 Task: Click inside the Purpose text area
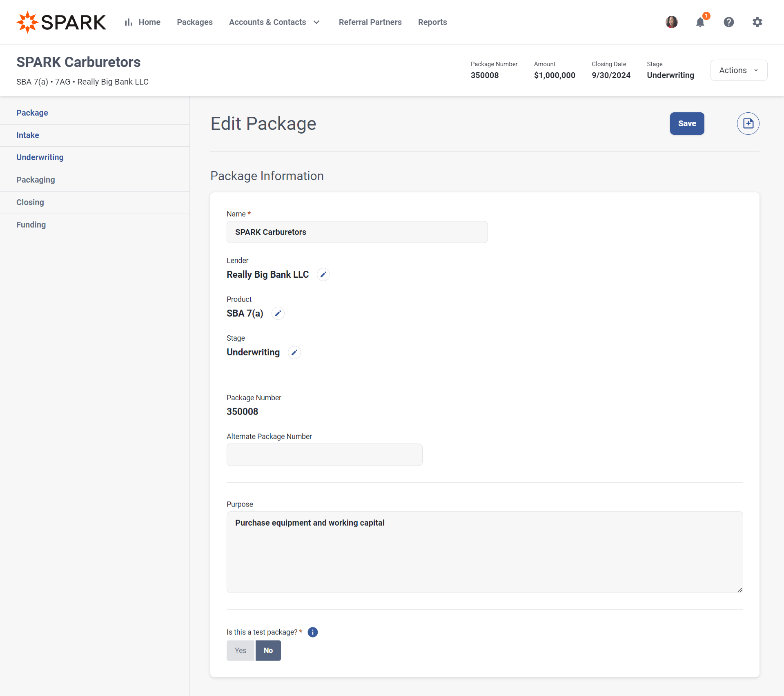coord(484,552)
